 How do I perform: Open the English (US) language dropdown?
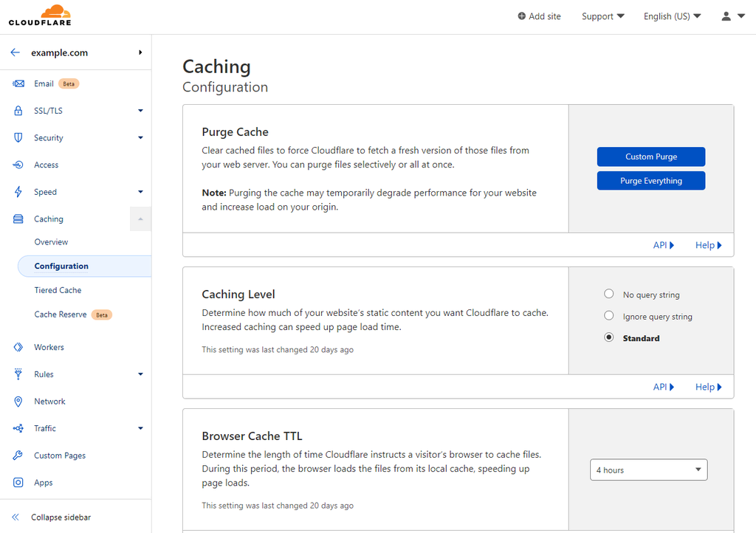672,16
